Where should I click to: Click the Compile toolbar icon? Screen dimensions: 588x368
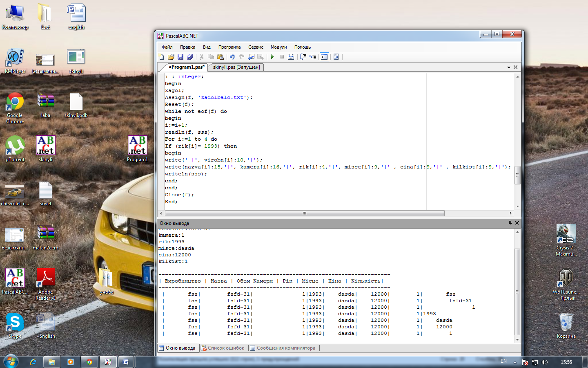291,57
